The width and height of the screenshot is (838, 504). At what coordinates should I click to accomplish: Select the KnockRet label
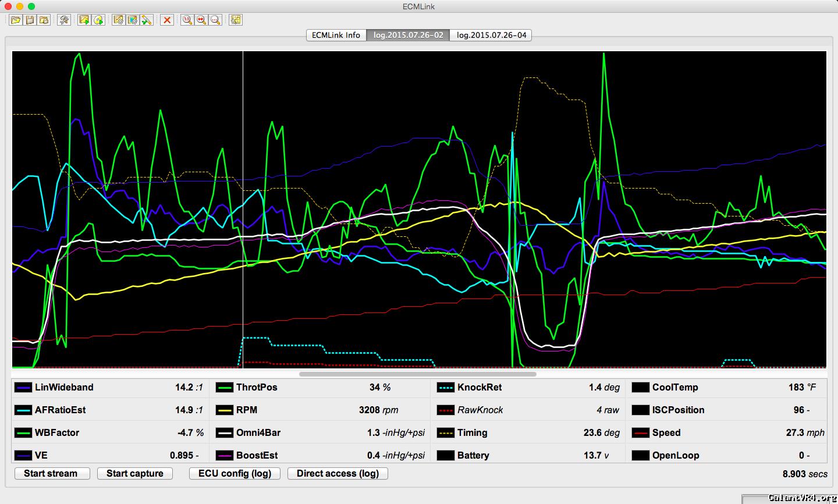point(480,388)
